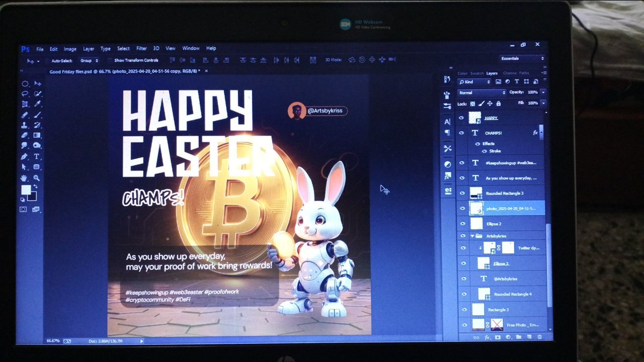Open the Window menu
Screen dimensions: 644x362
point(191,48)
